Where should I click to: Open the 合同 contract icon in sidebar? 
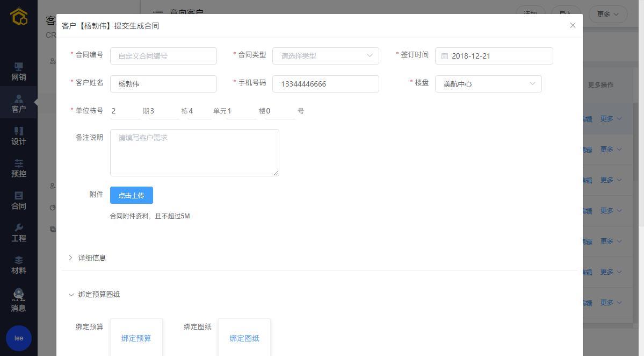[19, 196]
